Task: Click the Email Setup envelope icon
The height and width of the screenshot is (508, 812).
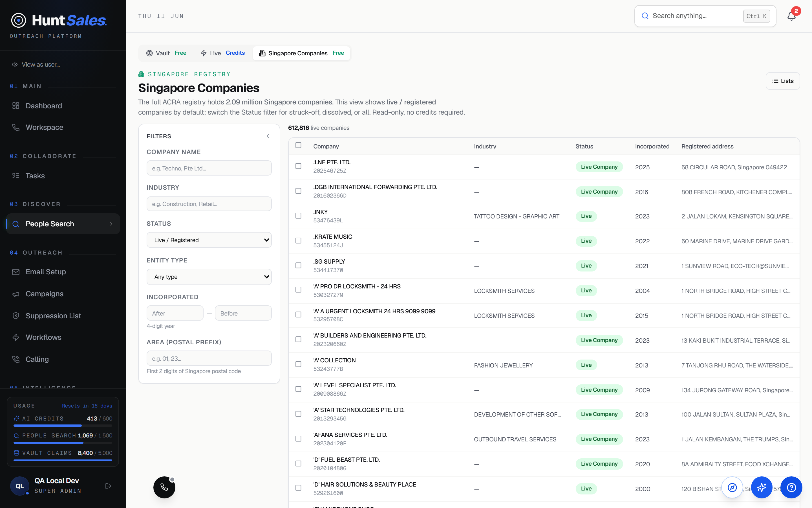Action: coord(16,272)
